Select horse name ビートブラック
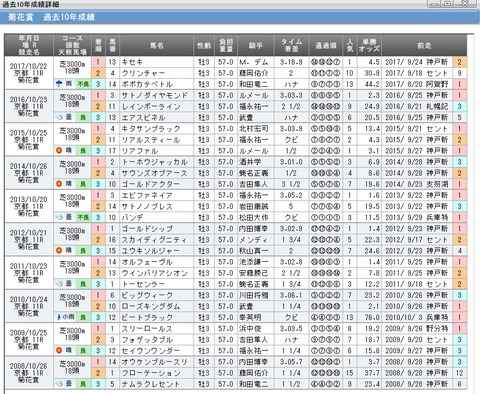The width and height of the screenshot is (480, 394). [x=147, y=317]
